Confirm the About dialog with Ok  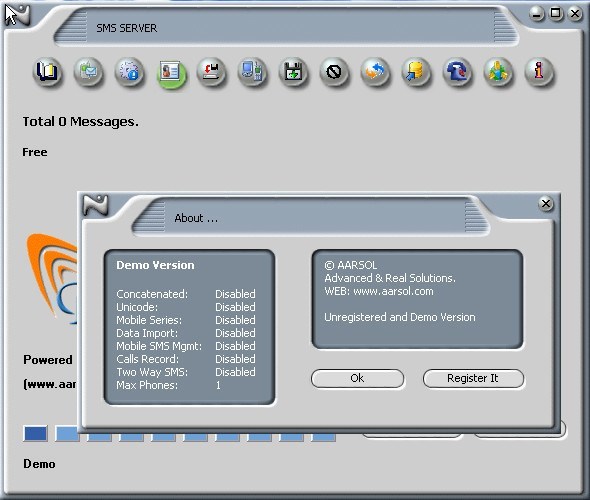(x=357, y=378)
